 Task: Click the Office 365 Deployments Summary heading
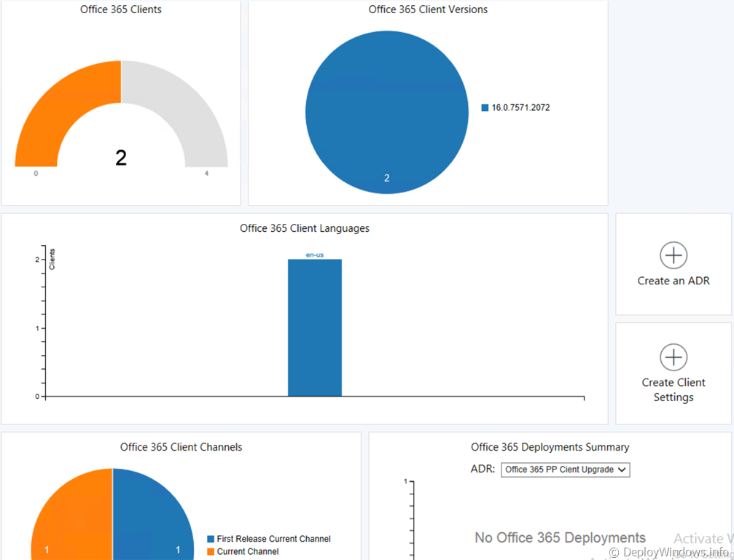point(550,447)
